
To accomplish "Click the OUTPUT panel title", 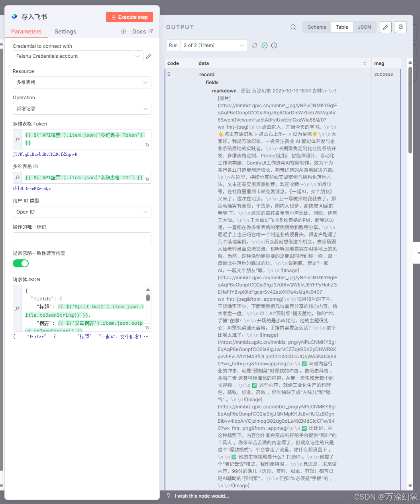I will click(x=180, y=27).
